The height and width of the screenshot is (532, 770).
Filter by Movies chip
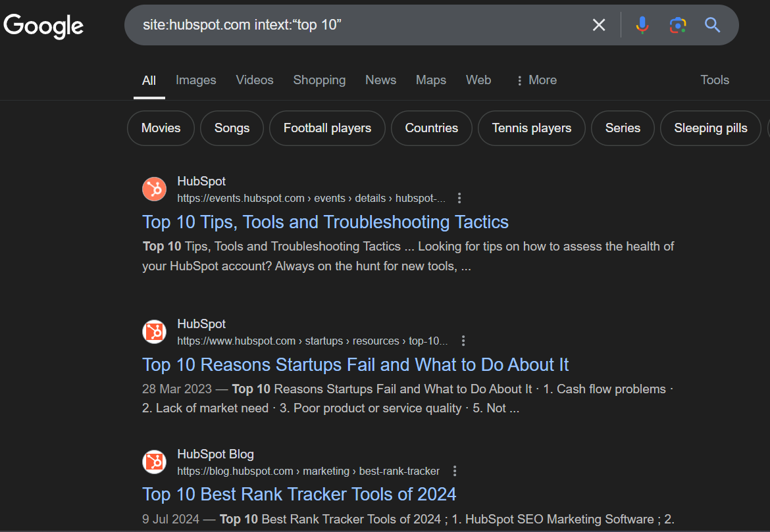tap(161, 128)
